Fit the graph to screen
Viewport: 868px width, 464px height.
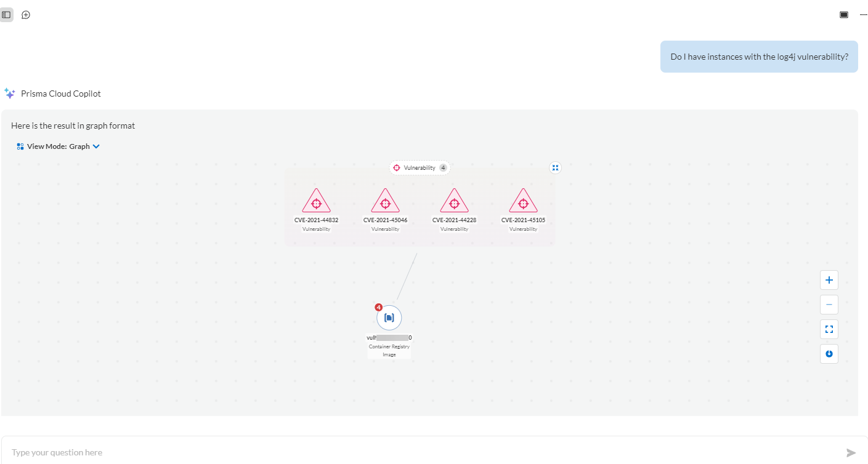829,329
